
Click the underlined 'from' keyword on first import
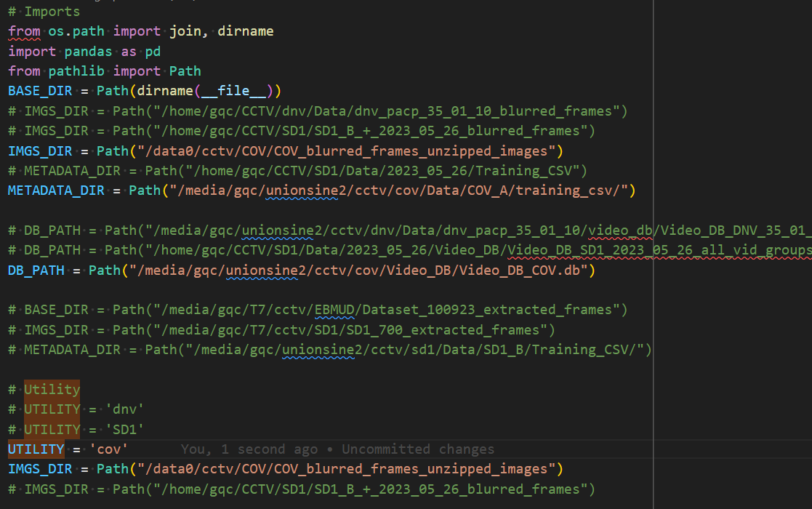point(24,31)
